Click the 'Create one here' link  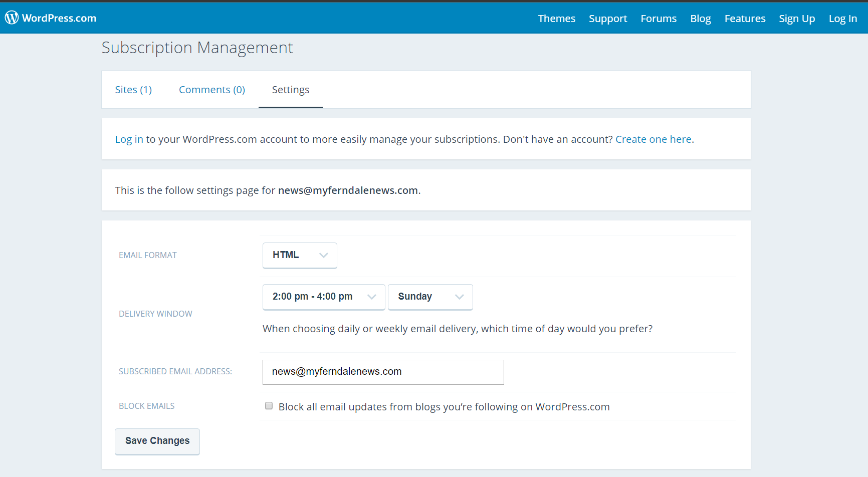click(653, 139)
